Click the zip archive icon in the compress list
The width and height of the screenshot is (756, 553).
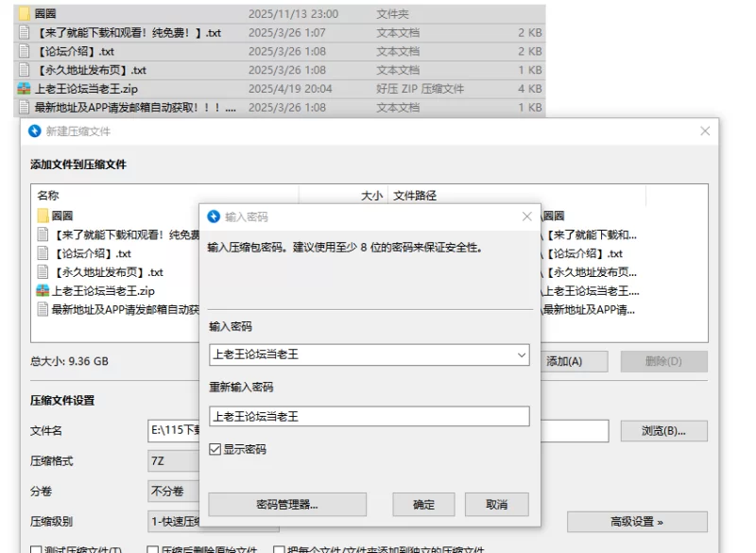pos(43,291)
